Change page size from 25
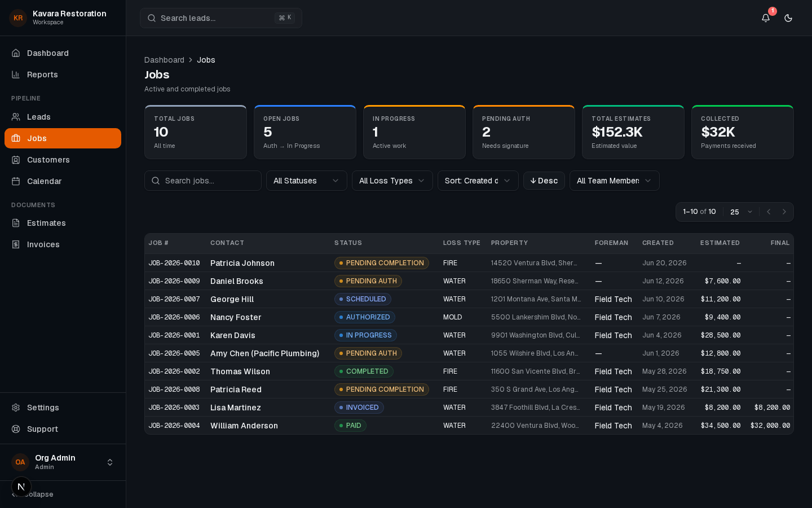The image size is (812, 508). 741,212
